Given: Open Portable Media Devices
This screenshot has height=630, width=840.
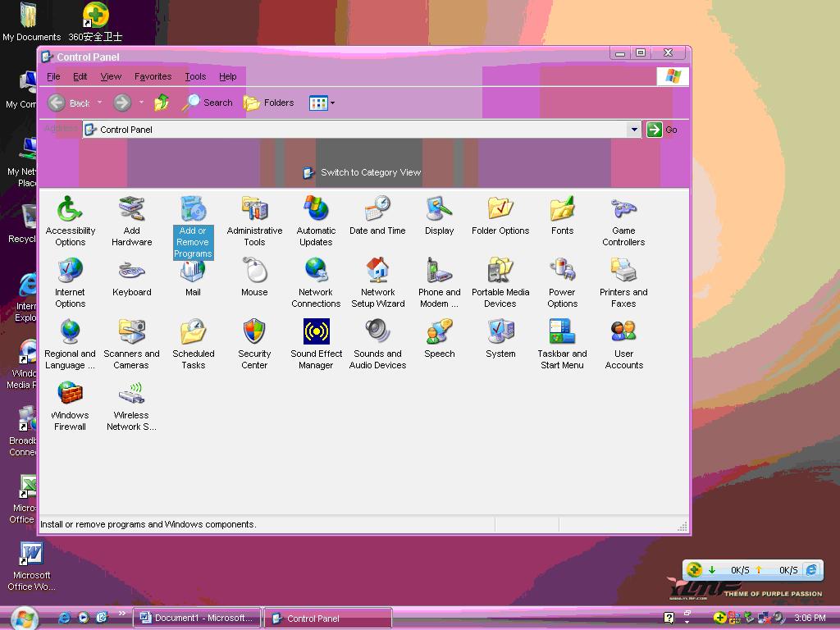Looking at the screenshot, I should [500, 282].
